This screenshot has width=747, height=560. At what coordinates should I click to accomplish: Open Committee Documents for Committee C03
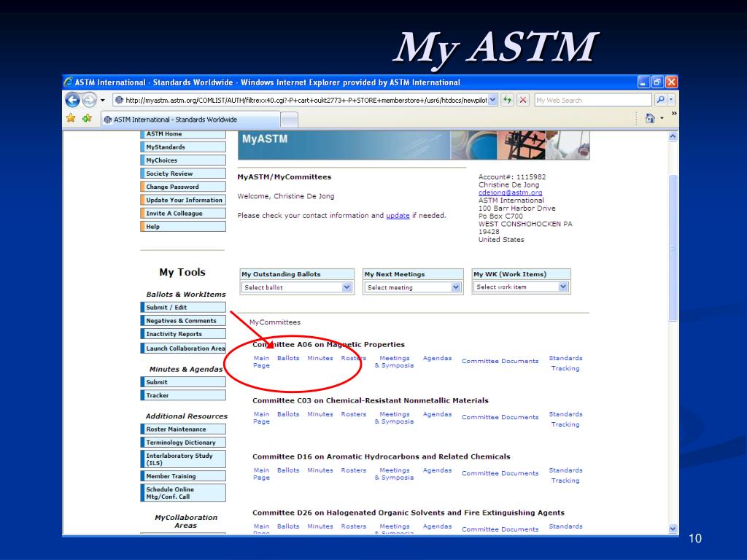coord(500,417)
